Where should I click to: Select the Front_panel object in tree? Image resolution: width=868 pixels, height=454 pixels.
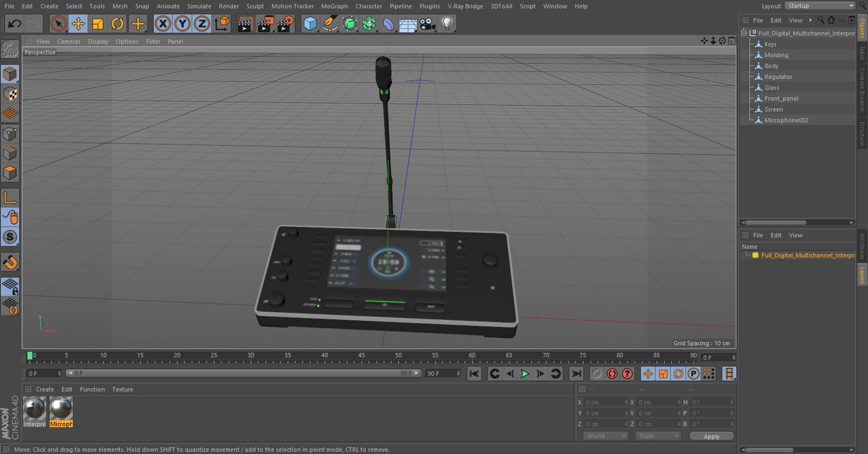click(781, 99)
